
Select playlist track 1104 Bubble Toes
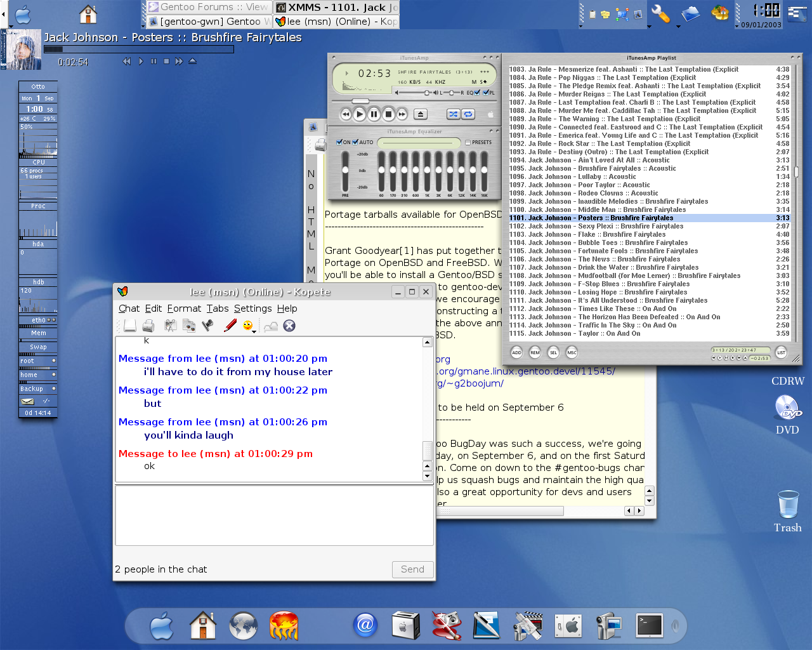pyautogui.click(x=650, y=242)
